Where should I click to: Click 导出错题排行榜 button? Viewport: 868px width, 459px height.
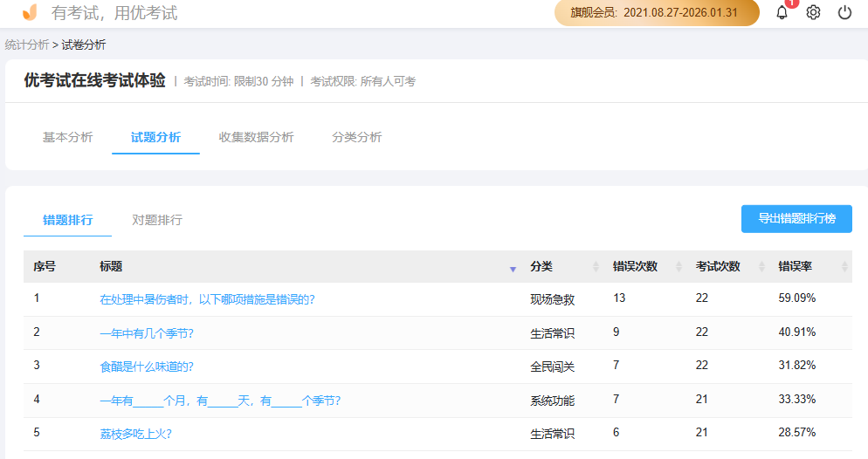pyautogui.click(x=796, y=218)
